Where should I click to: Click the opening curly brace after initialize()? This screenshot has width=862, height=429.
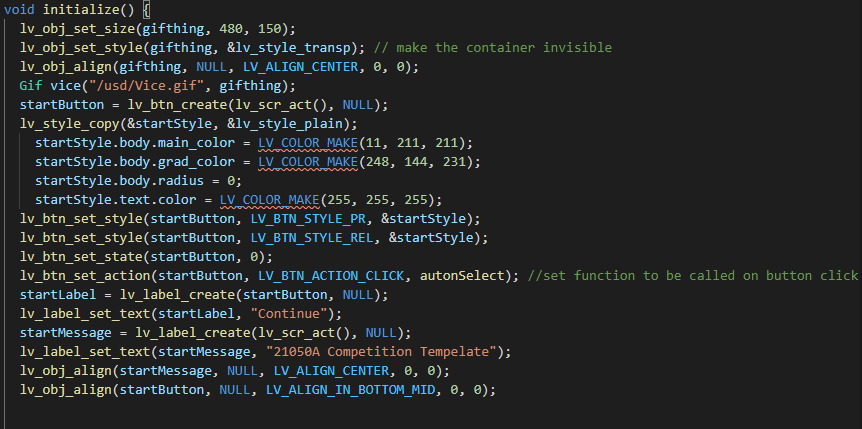point(145,10)
